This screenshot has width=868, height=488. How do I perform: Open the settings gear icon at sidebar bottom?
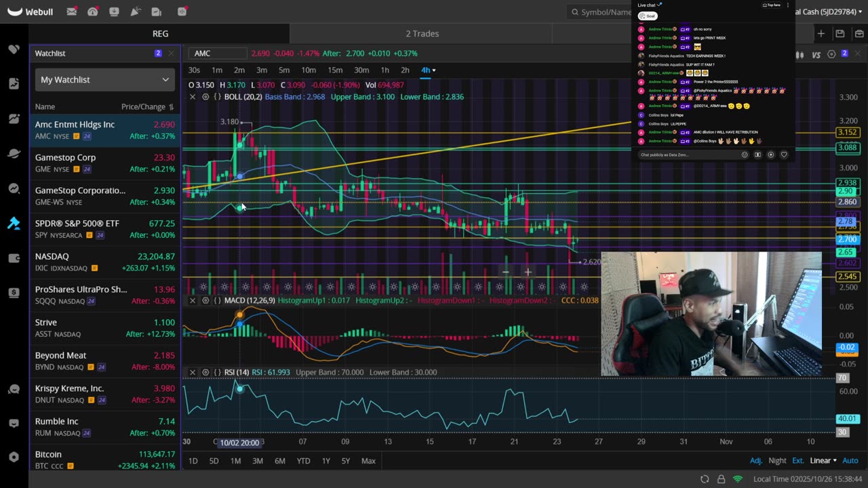click(14, 457)
